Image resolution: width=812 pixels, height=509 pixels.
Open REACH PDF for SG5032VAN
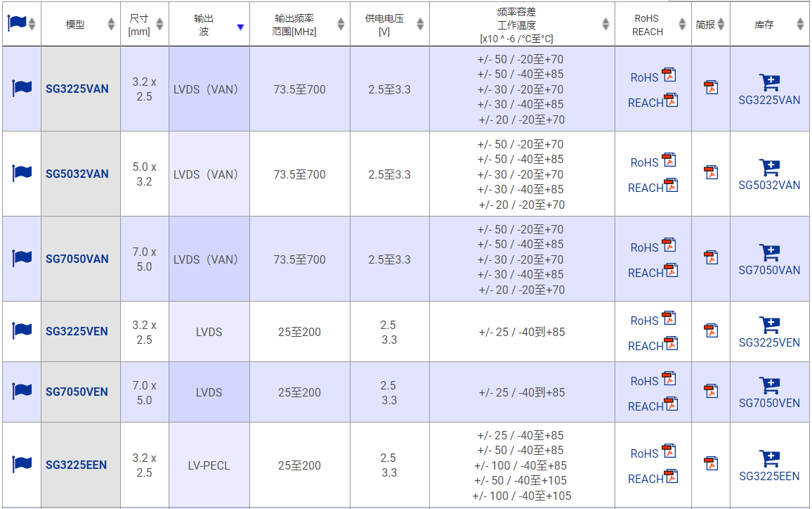coord(672,186)
